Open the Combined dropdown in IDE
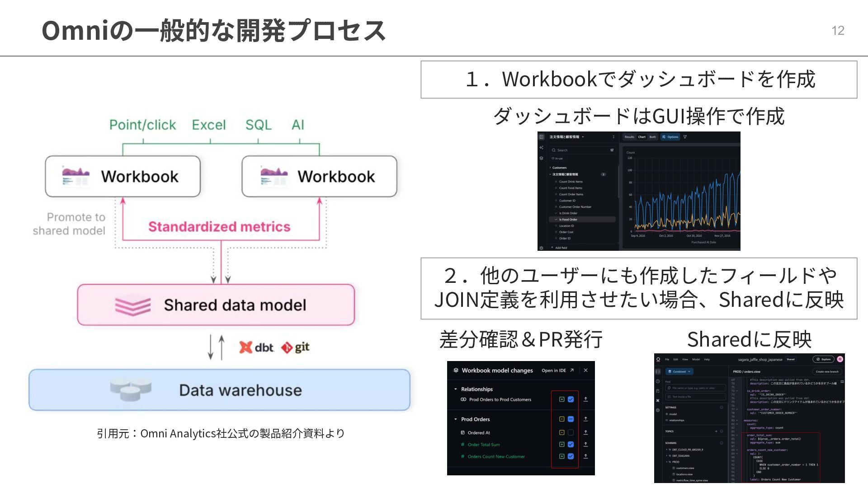 tap(679, 372)
